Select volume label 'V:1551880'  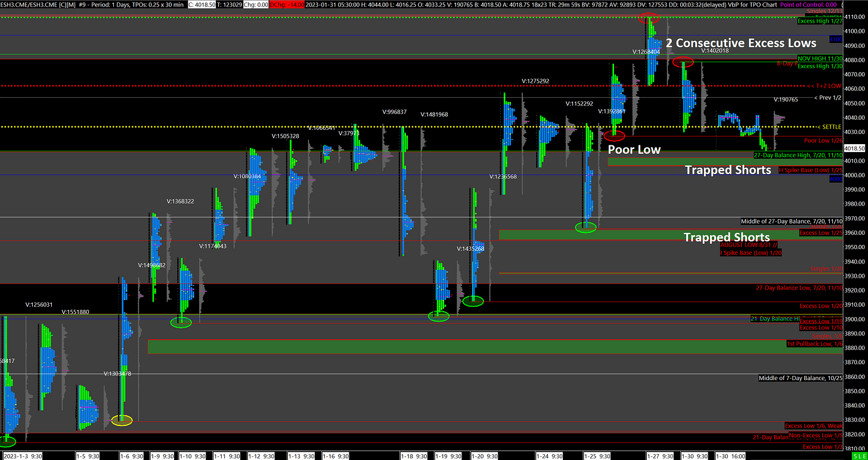pos(75,312)
